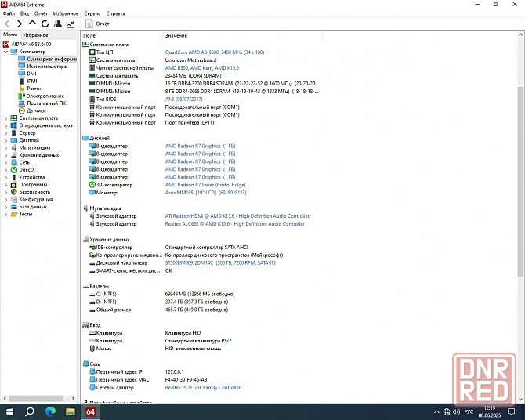
Task: Open the Сервис menu
Action: pos(92,13)
